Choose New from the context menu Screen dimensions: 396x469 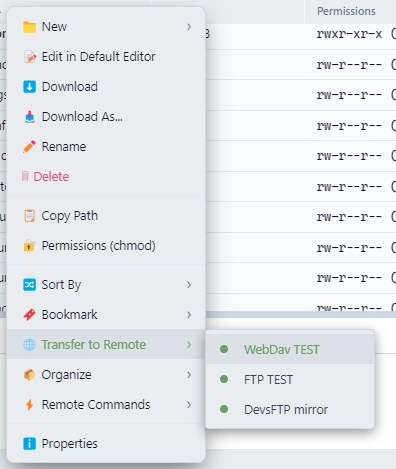106,27
